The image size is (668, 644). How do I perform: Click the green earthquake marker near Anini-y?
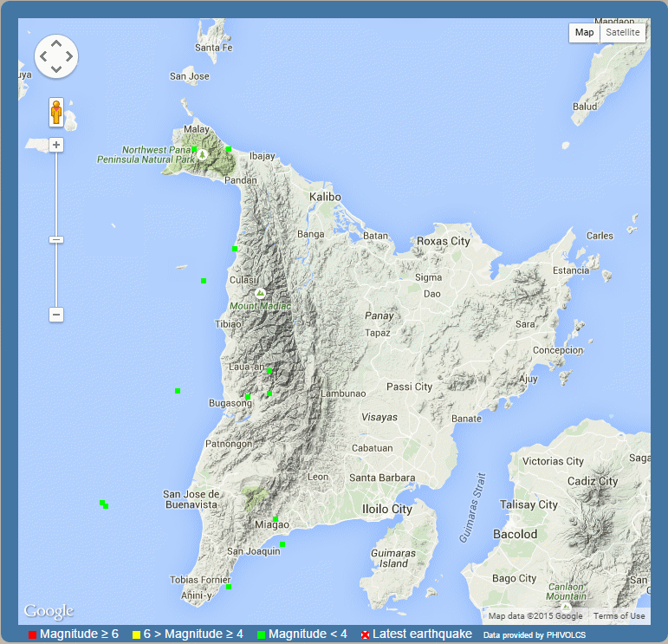(x=229, y=587)
